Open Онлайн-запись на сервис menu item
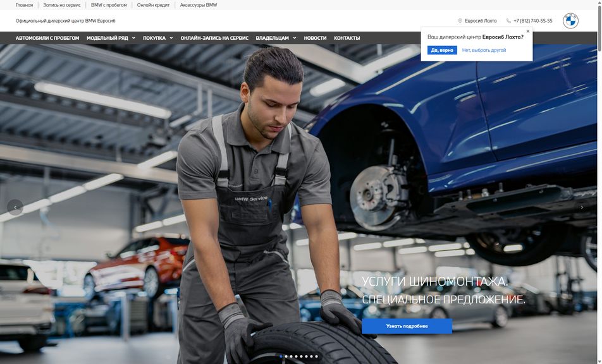602x364 pixels. point(214,38)
